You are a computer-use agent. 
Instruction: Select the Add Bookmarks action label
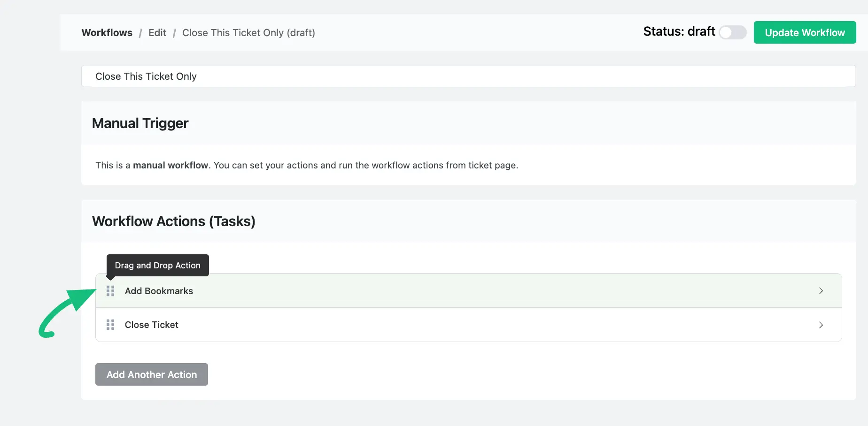pyautogui.click(x=159, y=291)
